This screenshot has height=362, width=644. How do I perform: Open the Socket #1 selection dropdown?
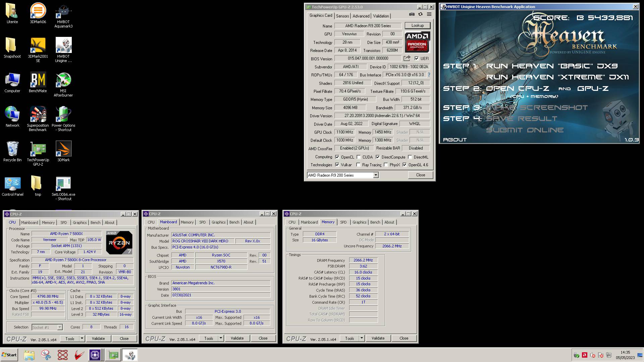47,327
